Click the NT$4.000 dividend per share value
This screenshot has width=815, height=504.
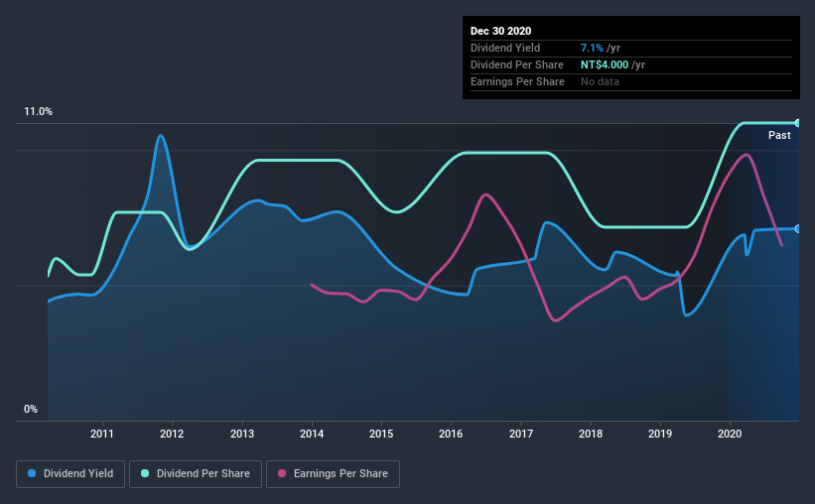click(x=605, y=64)
